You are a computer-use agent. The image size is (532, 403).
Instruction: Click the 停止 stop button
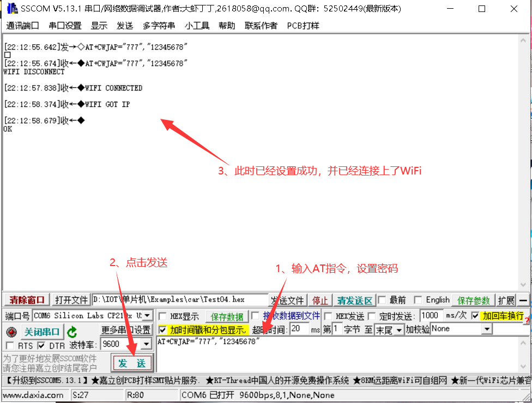click(x=320, y=299)
